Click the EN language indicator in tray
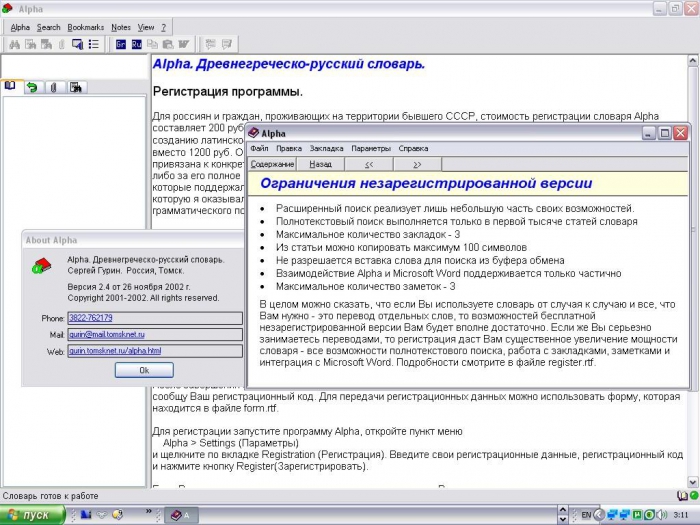The width and height of the screenshot is (700, 525). point(586,515)
